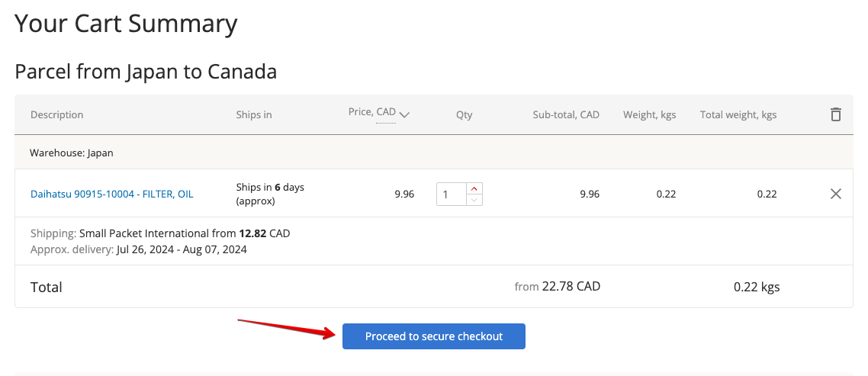Select the Weight, kgs column header
The width and height of the screenshot is (868, 376).
tap(649, 114)
